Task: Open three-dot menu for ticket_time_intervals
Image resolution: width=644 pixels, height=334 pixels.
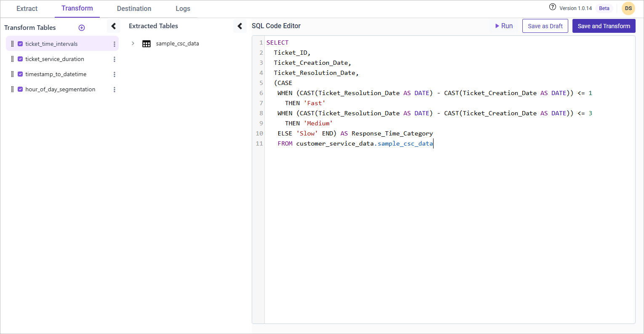Action: click(x=114, y=44)
